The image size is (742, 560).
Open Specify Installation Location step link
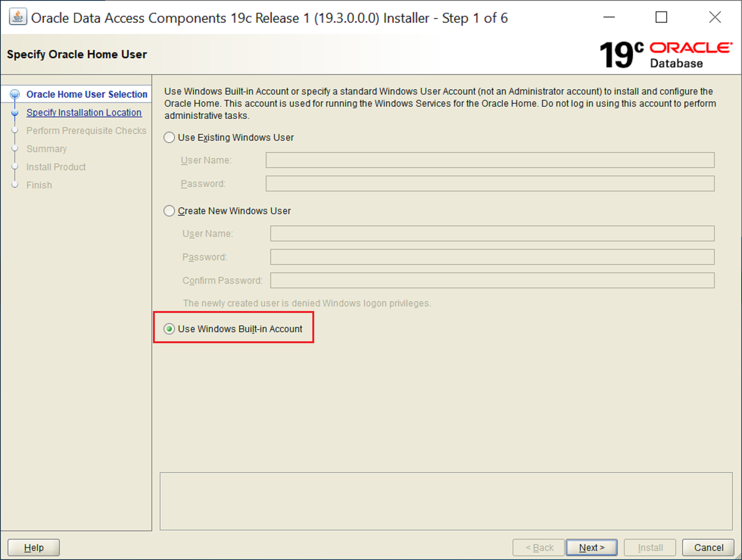point(84,112)
